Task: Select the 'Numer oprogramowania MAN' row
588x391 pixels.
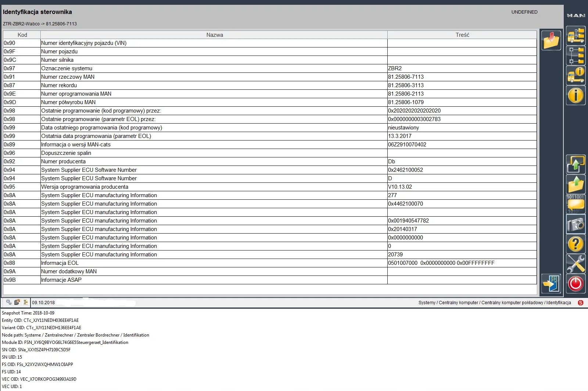Action: (270, 94)
